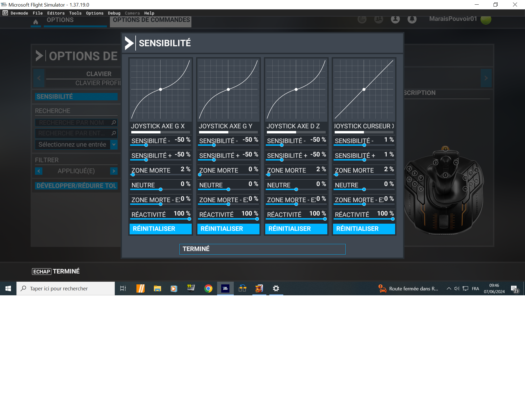This screenshot has width=525, height=420.
Task: Open the Debug menu
Action: point(114,13)
